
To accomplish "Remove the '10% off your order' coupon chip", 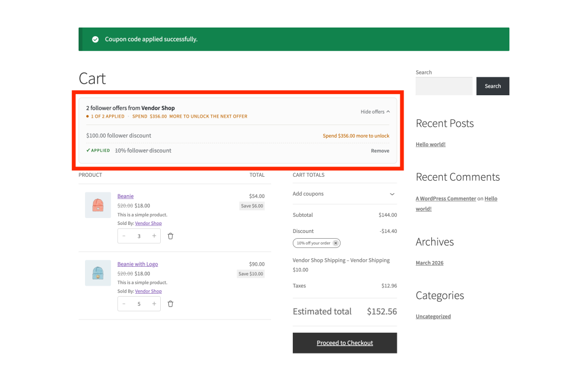I will [335, 243].
